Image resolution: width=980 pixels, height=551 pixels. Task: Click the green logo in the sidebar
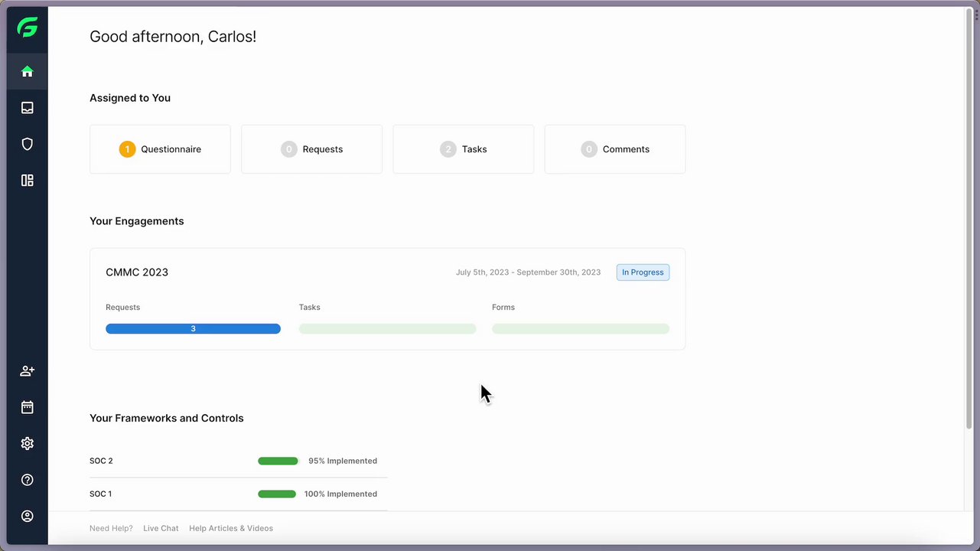[28, 28]
